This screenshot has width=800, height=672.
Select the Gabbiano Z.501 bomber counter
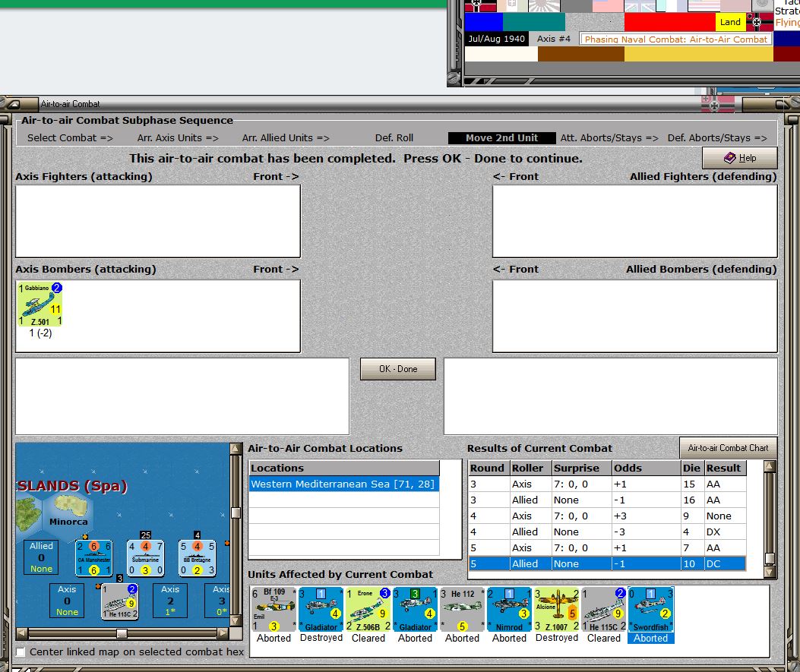tap(40, 304)
